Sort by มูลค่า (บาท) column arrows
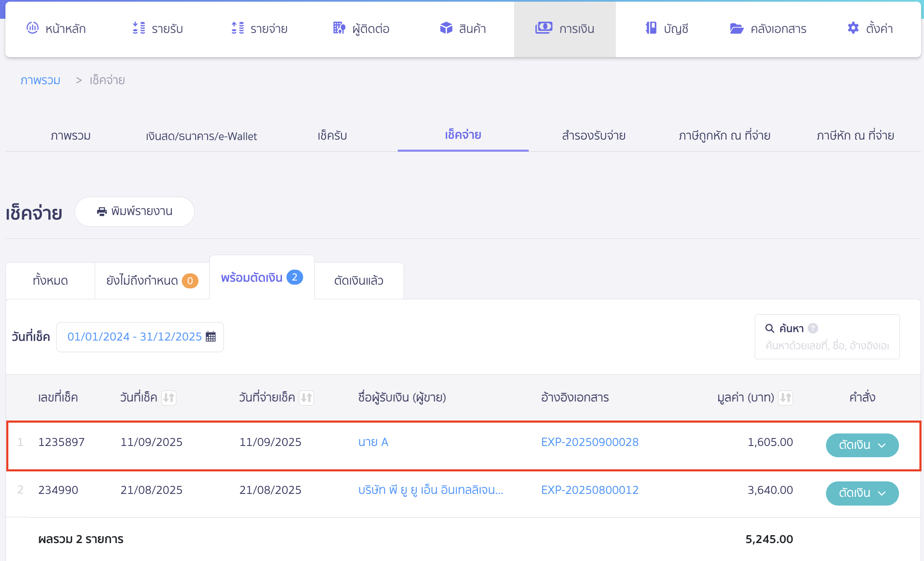 [786, 398]
